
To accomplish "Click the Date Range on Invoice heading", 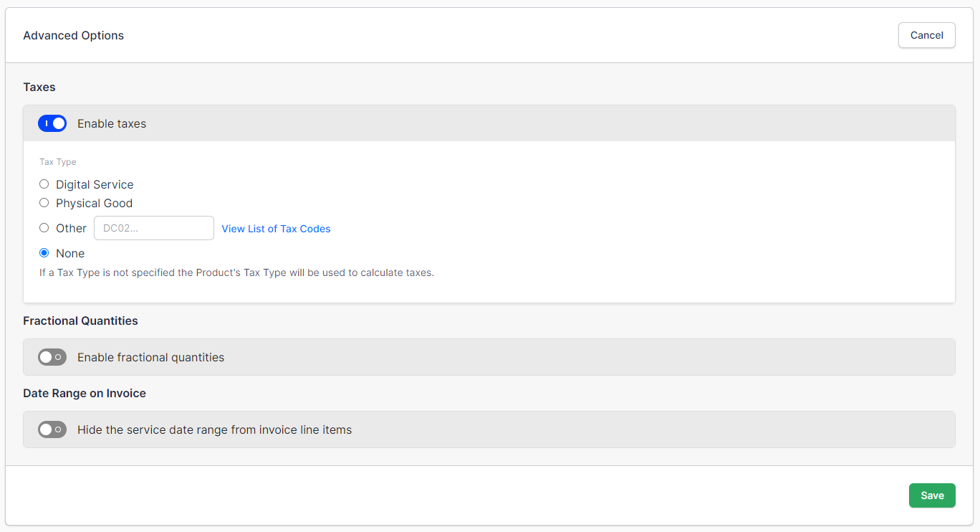I will click(x=85, y=393).
